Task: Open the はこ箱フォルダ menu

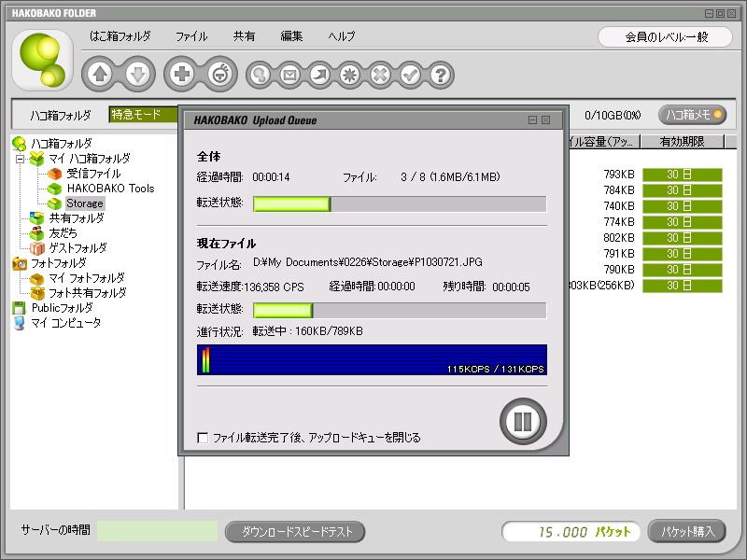Action: coord(120,36)
